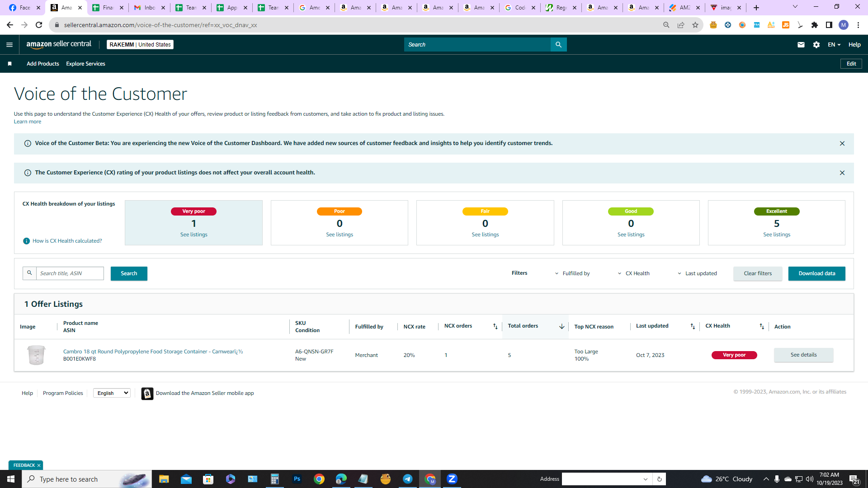Click the bookmark icon beside Add Products
This screenshot has width=868, height=488.
pyautogui.click(x=9, y=64)
